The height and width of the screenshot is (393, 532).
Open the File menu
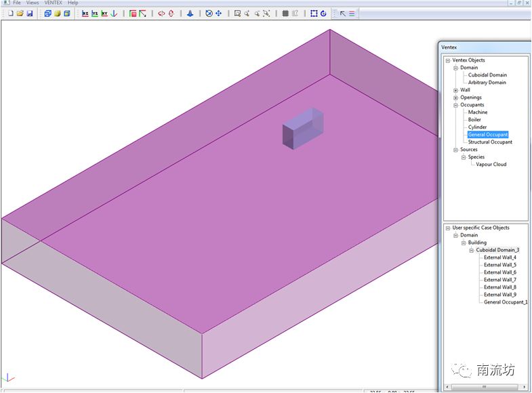[x=16, y=3]
